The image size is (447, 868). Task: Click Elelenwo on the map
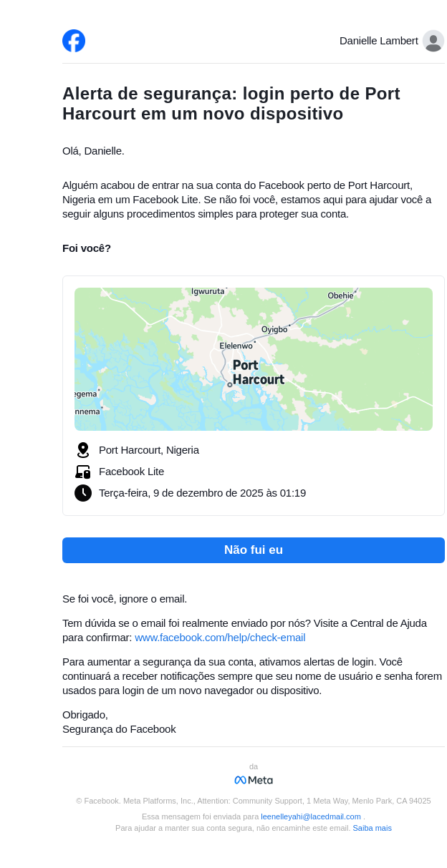point(236,346)
